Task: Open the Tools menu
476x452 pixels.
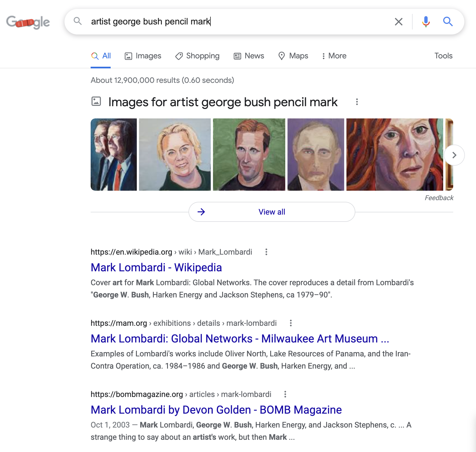Action: click(443, 56)
